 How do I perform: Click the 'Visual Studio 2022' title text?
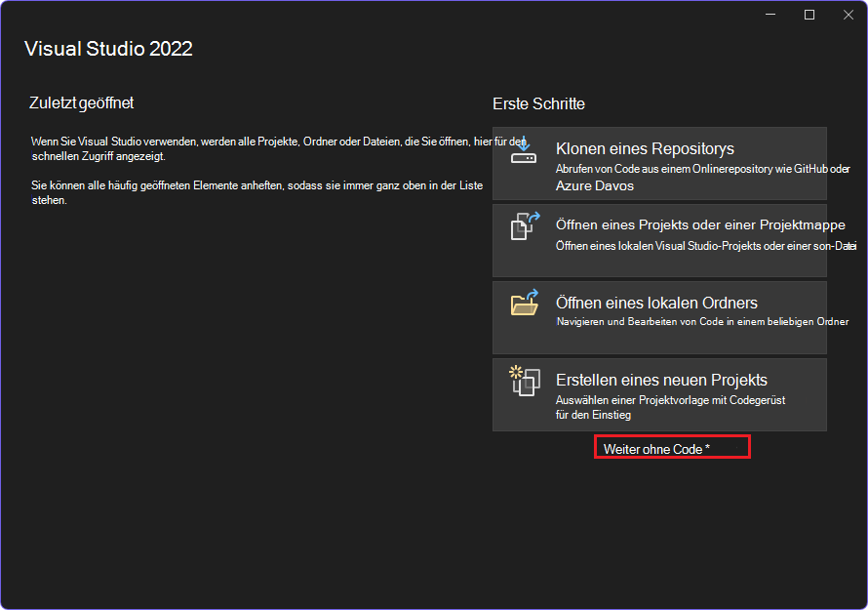coord(108,49)
